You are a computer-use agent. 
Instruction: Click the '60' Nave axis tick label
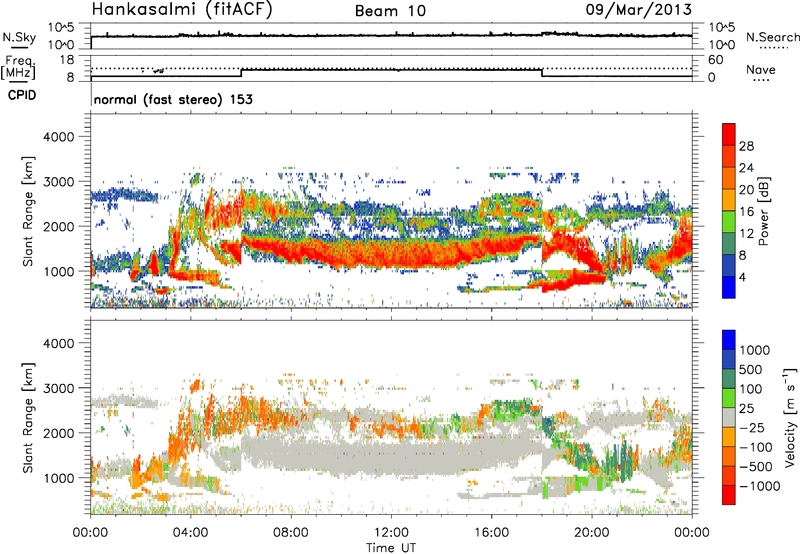coord(715,60)
